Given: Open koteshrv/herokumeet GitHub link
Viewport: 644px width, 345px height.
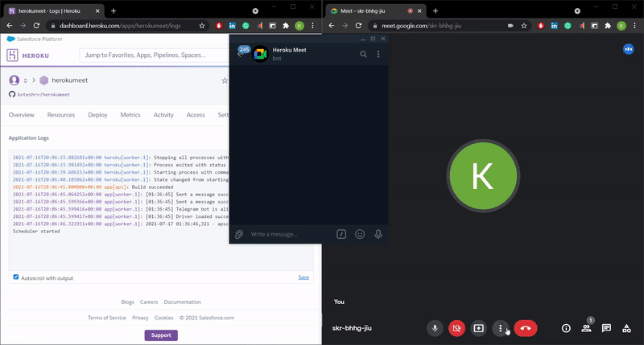Looking at the screenshot, I should [43, 94].
